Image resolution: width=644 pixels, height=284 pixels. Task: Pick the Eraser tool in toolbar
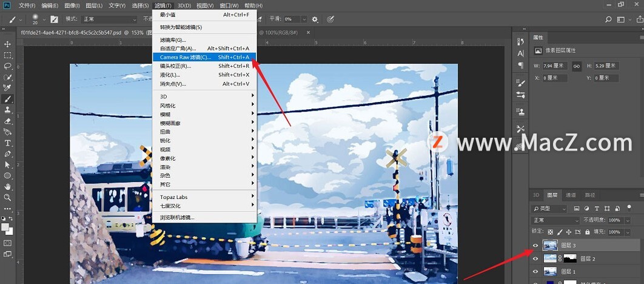coord(8,121)
